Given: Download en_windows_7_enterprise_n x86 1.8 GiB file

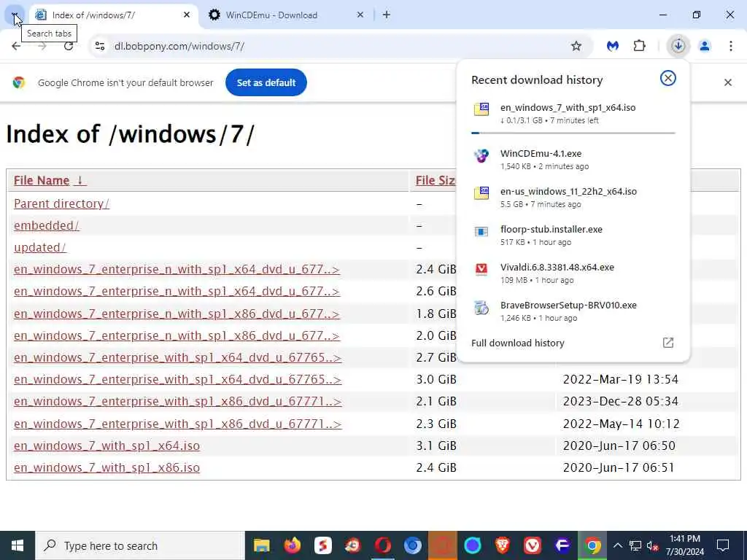Looking at the screenshot, I should (x=177, y=314).
